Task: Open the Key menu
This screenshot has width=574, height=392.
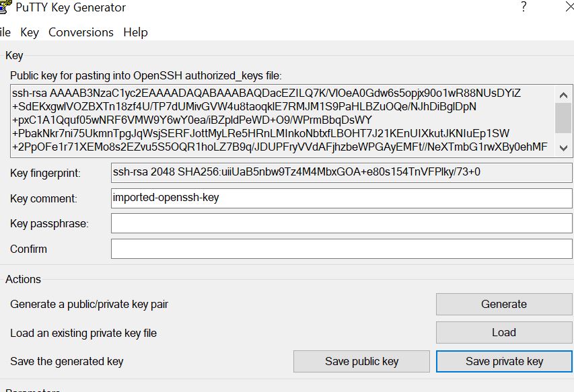Action: [30, 32]
